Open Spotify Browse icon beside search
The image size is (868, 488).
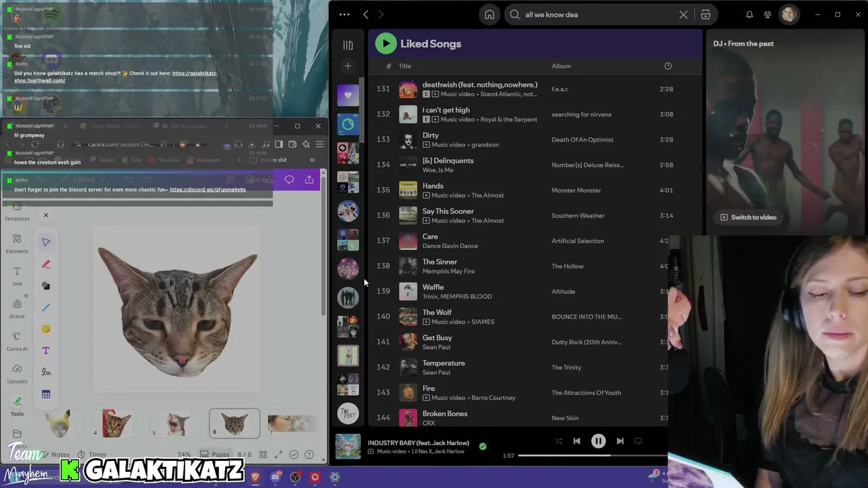705,14
